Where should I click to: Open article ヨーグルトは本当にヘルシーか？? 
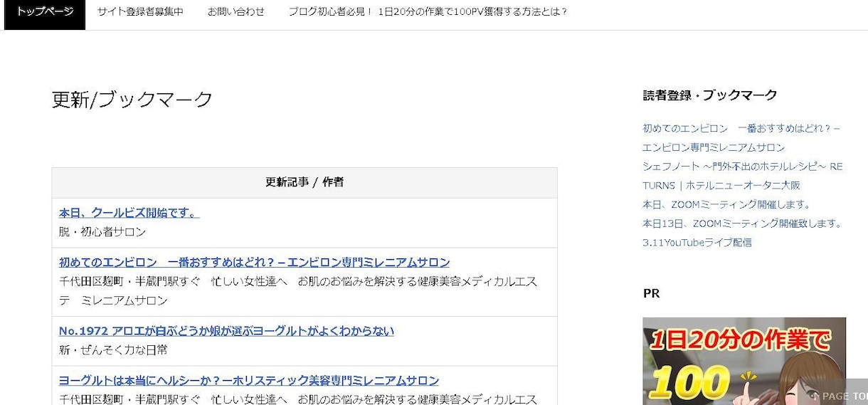click(249, 381)
